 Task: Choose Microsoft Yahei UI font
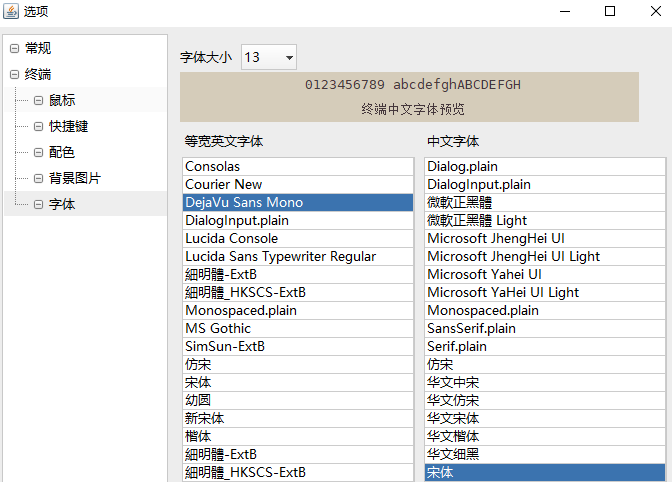pyautogui.click(x=545, y=274)
